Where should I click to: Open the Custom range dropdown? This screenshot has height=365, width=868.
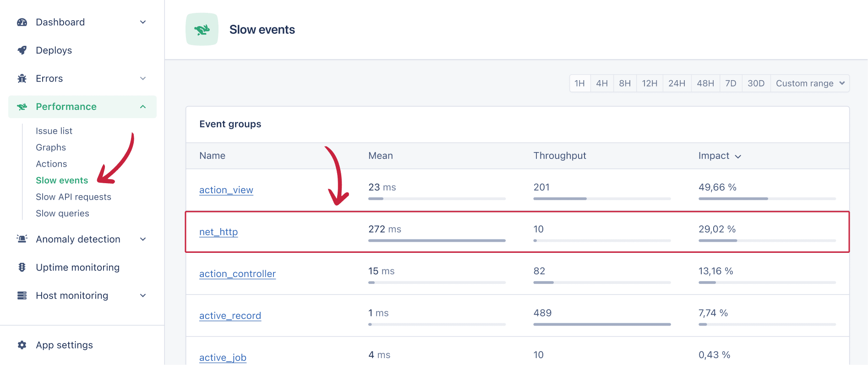809,83
